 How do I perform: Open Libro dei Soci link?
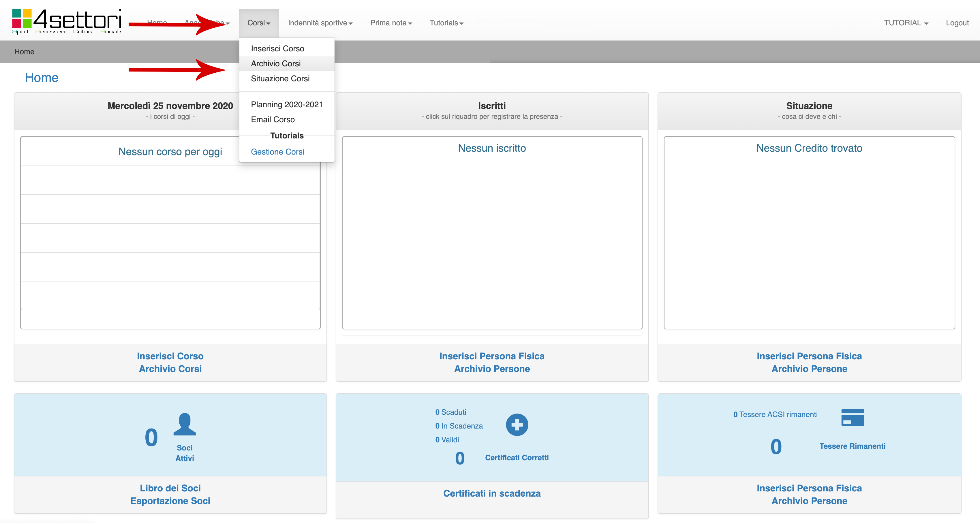click(x=170, y=488)
